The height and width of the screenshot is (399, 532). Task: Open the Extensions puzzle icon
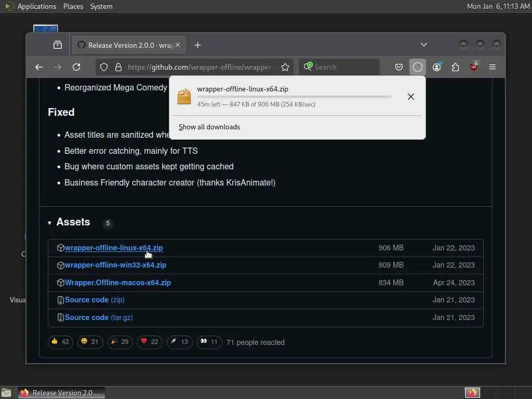(455, 67)
